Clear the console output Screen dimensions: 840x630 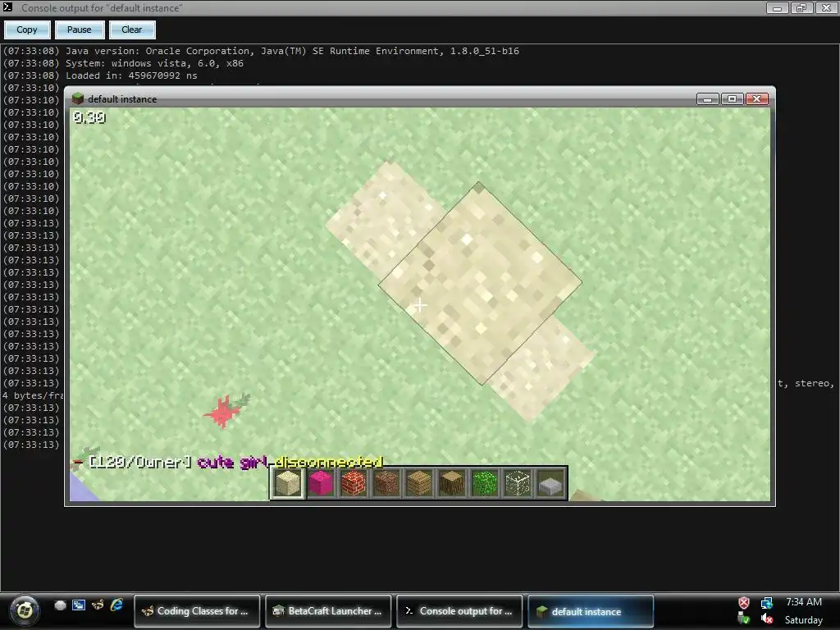click(132, 30)
